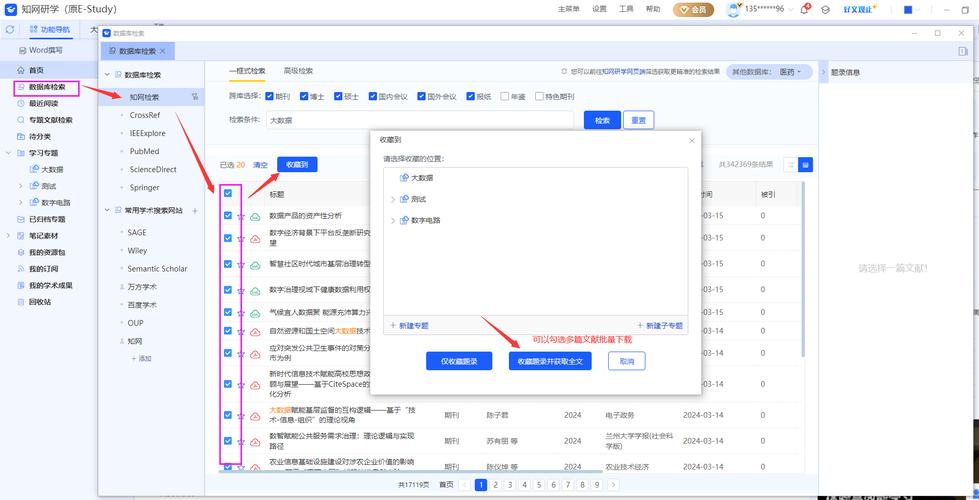Open 大数据 topic in left sidebar
The height and width of the screenshot is (500, 979).
point(46,169)
